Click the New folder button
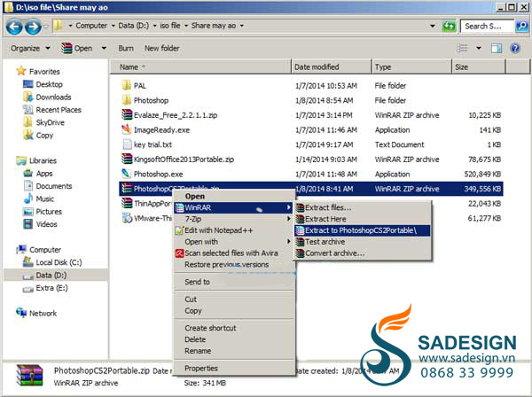This screenshot has height=397, width=532. 162,48
